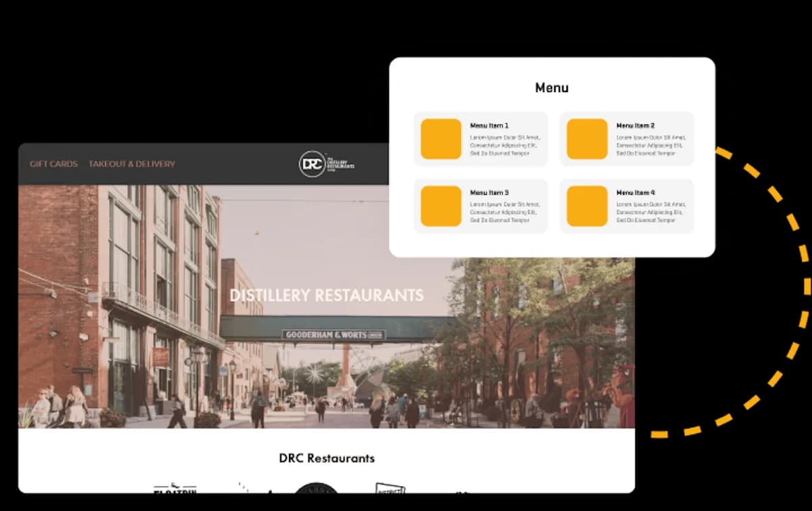Click the Menu Item 2 title text

click(635, 126)
